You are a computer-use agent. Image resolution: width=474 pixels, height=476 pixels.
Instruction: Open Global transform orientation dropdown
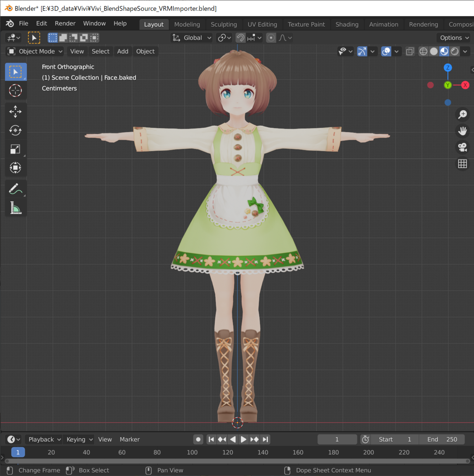(x=192, y=38)
